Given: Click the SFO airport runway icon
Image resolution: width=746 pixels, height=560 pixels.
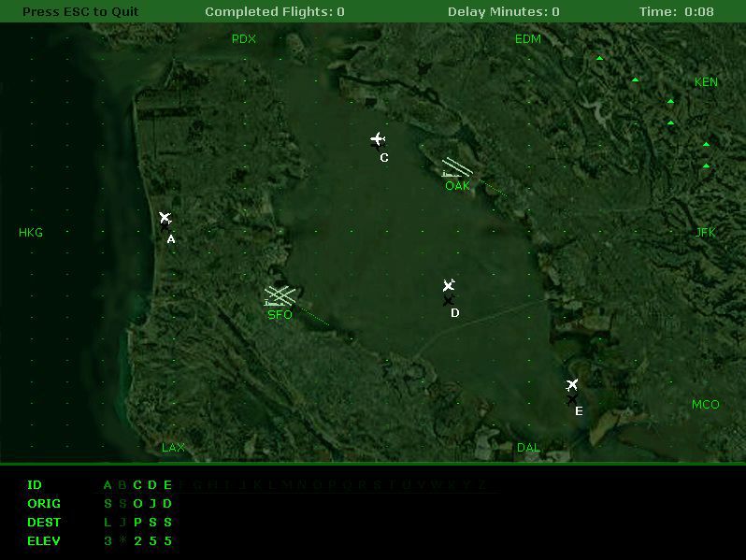Looking at the screenshot, I should (x=280, y=296).
